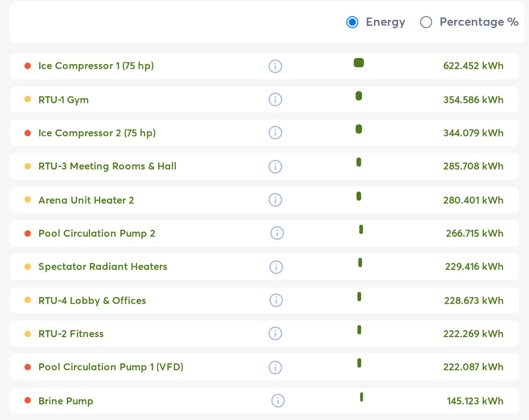Click the 145.123 kWh value
Viewport: 529px width, 420px height.
point(475,401)
